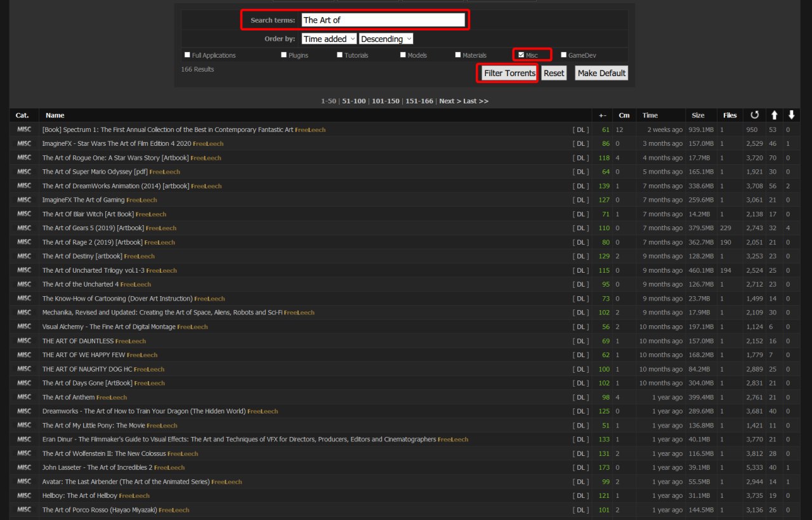Sort by leechers down-arrow icon
This screenshot has width=812, height=520.
(791, 115)
